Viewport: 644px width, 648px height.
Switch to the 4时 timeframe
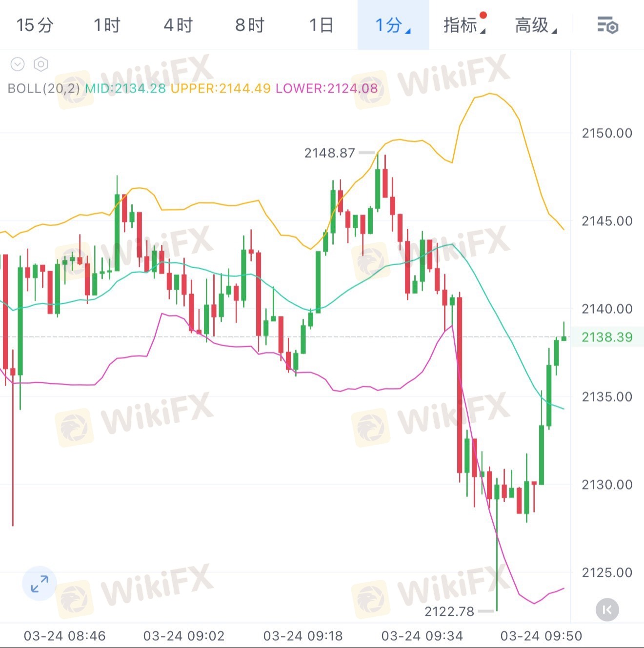coord(178,25)
